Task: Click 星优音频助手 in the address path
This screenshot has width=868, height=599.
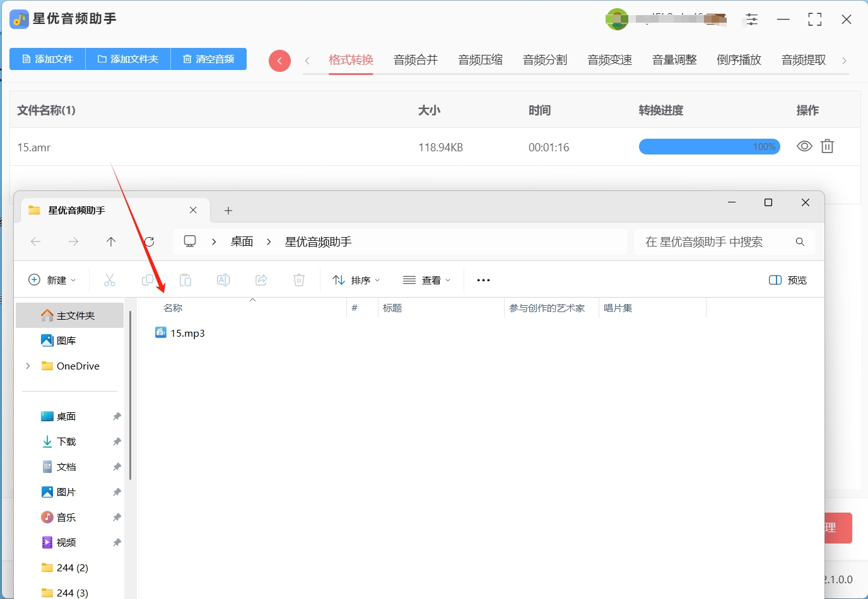Action: (x=318, y=241)
